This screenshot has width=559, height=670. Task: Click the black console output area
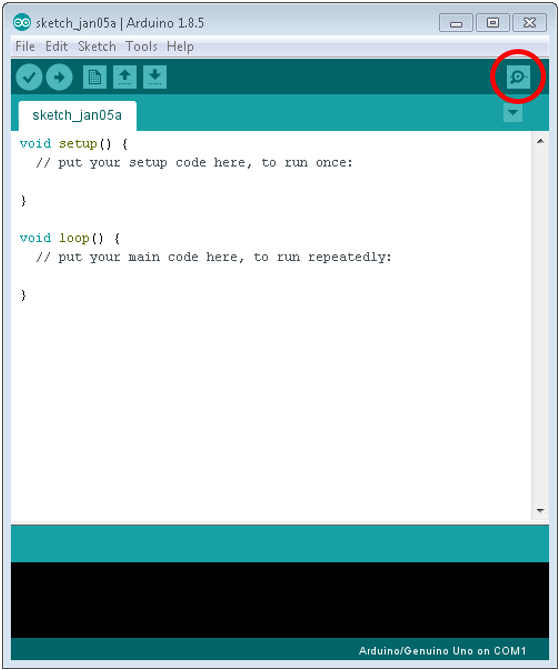280,600
